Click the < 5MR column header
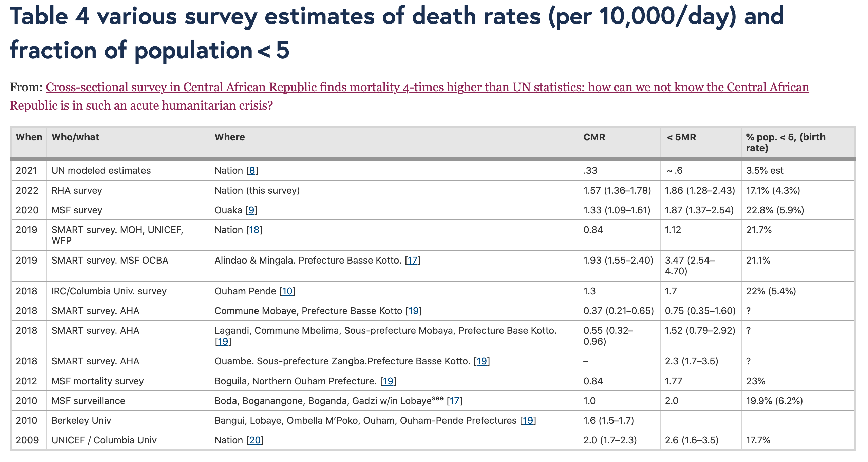This screenshot has width=868, height=462. tap(681, 137)
